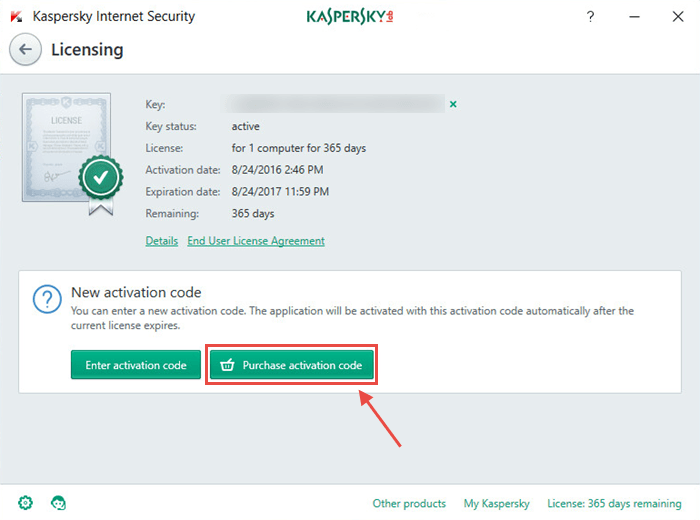The image size is (700, 520).
Task: Select expiration date '8/24/2017 11:59 PM'
Action: point(280,192)
